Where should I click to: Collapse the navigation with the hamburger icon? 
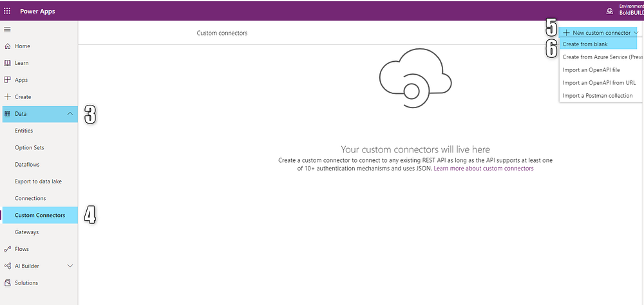pos(7,29)
